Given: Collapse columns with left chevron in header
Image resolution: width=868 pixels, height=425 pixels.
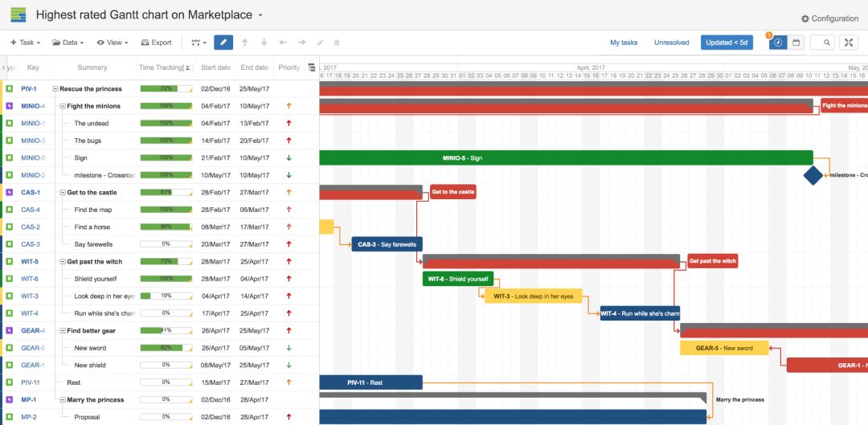Looking at the screenshot, I should click(3, 67).
